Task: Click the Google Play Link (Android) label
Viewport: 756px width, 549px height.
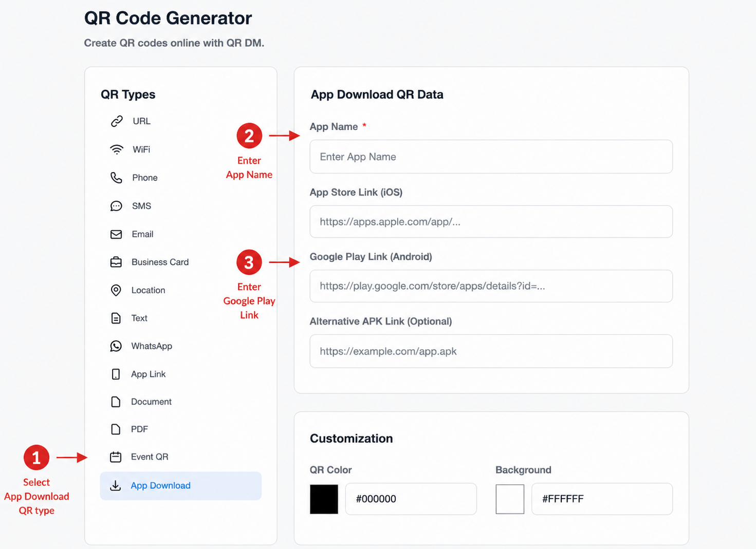Action: point(371,257)
